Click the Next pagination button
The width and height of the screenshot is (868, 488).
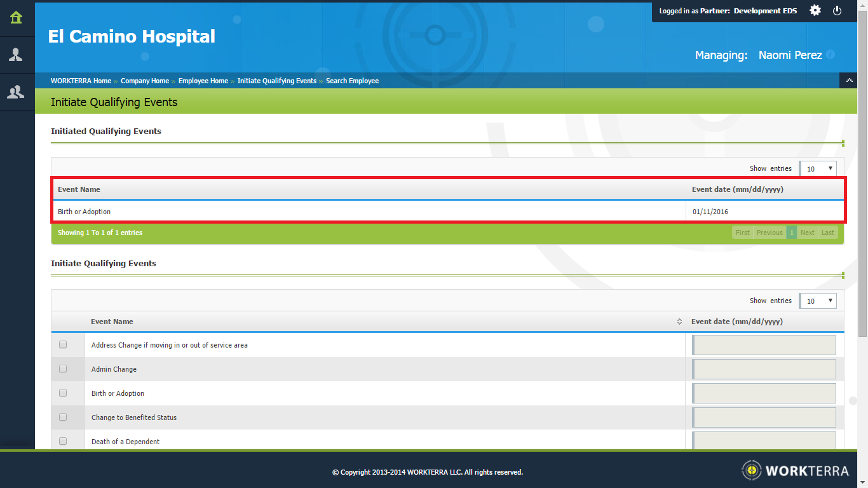[x=807, y=233]
